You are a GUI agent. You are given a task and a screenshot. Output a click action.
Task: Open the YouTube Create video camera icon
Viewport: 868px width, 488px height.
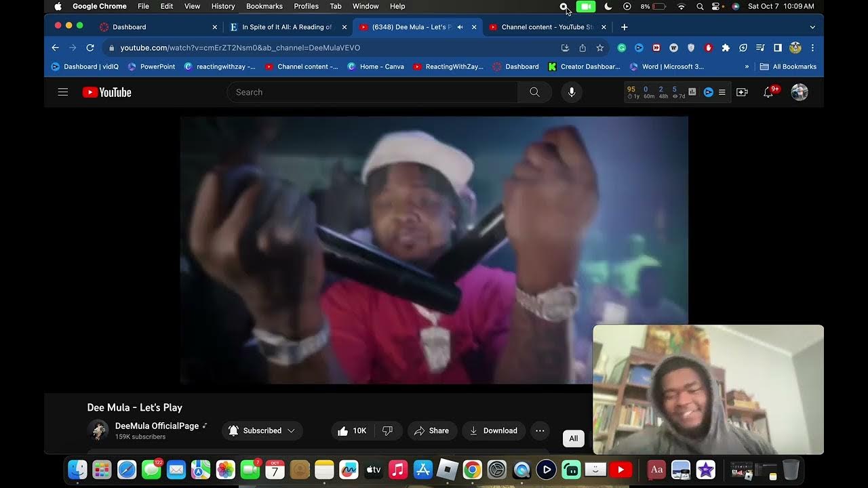click(x=742, y=92)
